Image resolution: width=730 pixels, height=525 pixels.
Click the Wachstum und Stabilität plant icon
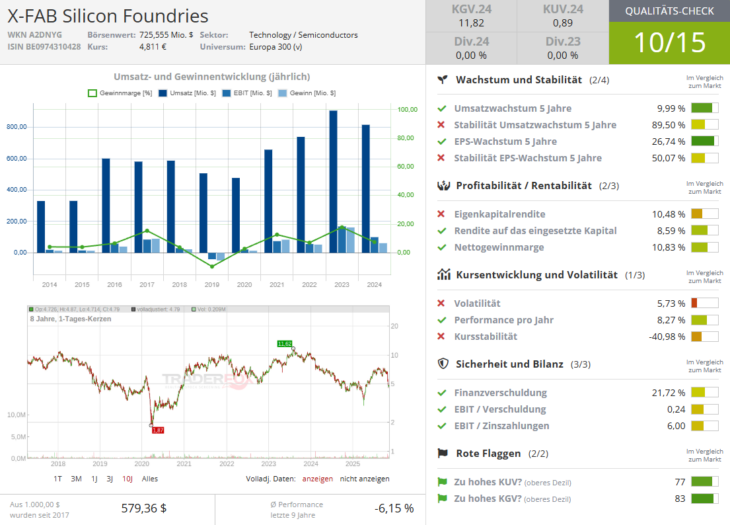pos(442,80)
